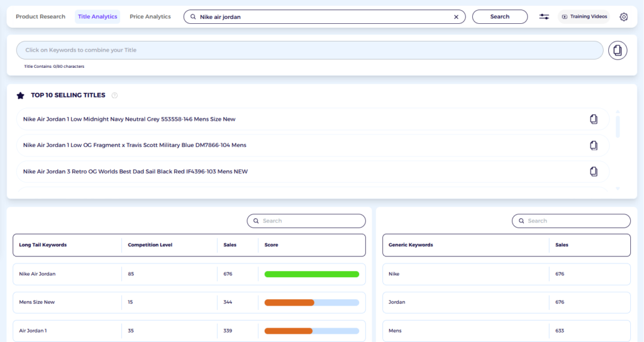The width and height of the screenshot is (644, 342).
Task: Click competition level 85
Action: tap(131, 274)
